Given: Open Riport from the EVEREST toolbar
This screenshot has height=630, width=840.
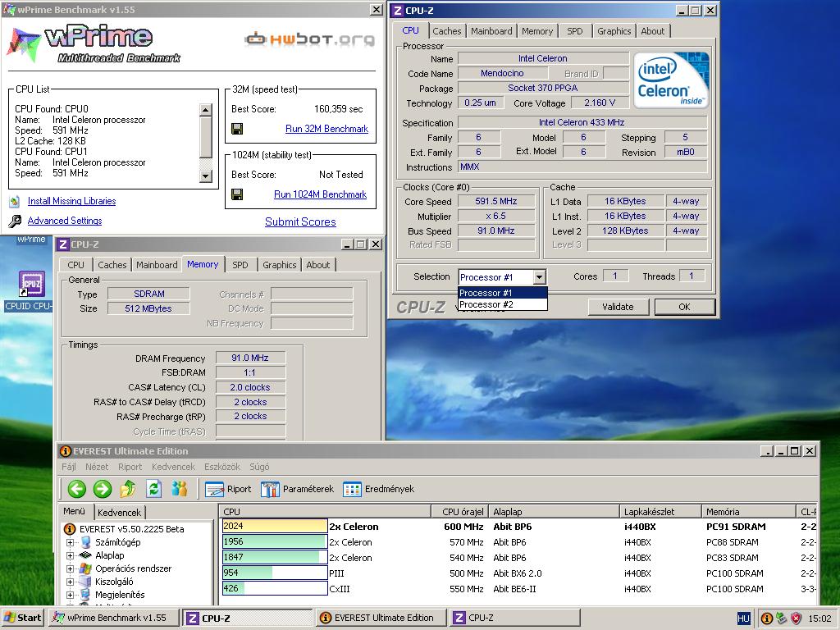Looking at the screenshot, I should coord(228,489).
